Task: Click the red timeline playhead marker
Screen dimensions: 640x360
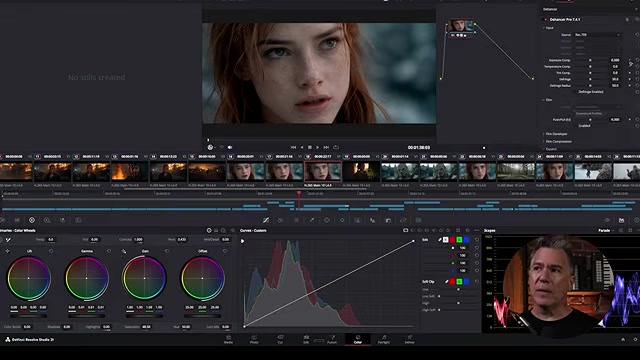Action: click(x=299, y=193)
